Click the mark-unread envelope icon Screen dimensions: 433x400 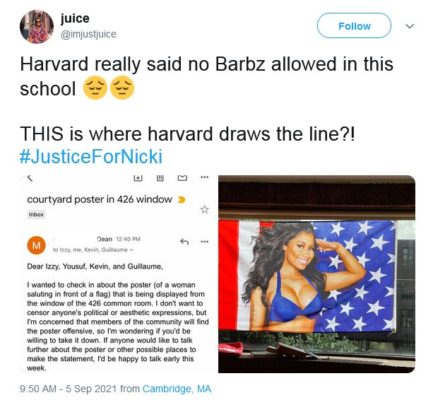tap(182, 178)
